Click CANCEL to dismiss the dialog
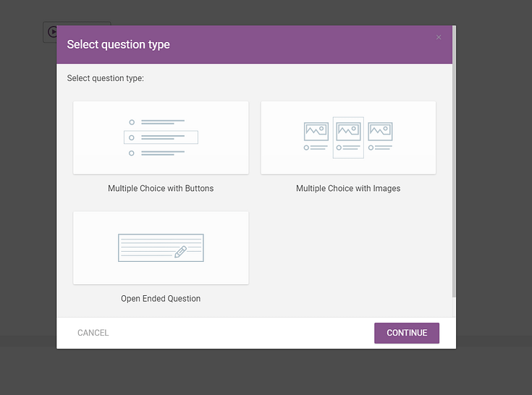 [93, 333]
